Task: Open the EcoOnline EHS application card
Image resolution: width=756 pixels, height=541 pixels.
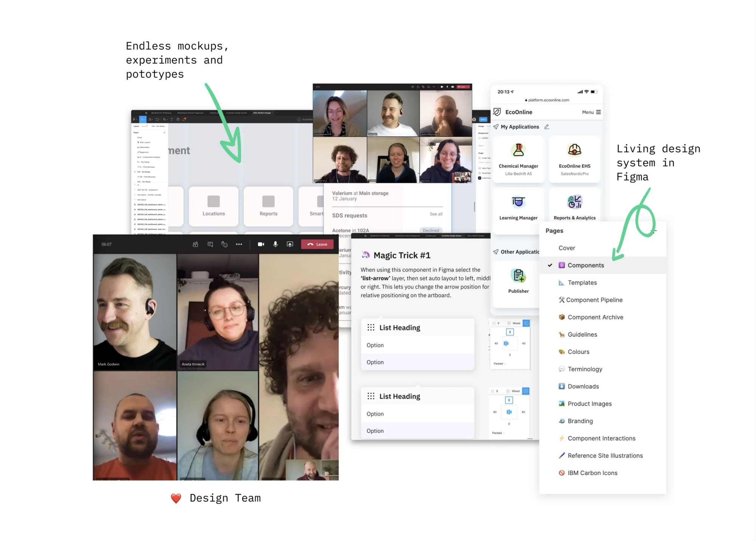Action: [x=575, y=160]
